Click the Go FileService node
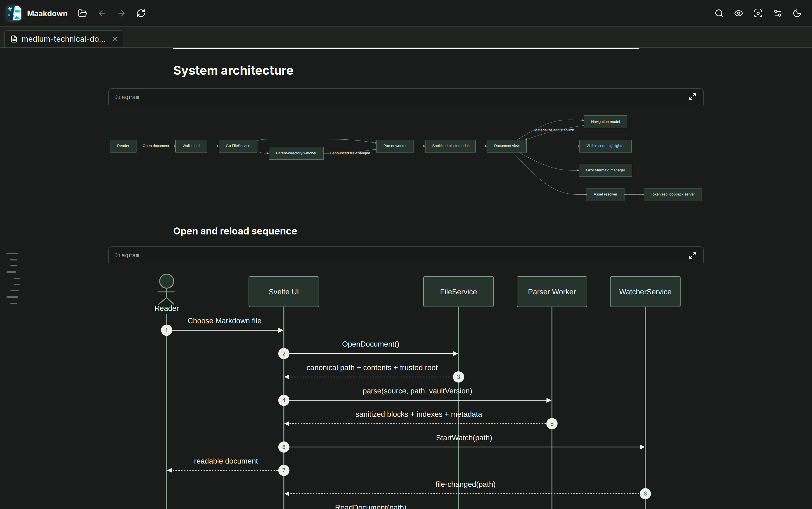This screenshot has width=812, height=509. pos(238,146)
